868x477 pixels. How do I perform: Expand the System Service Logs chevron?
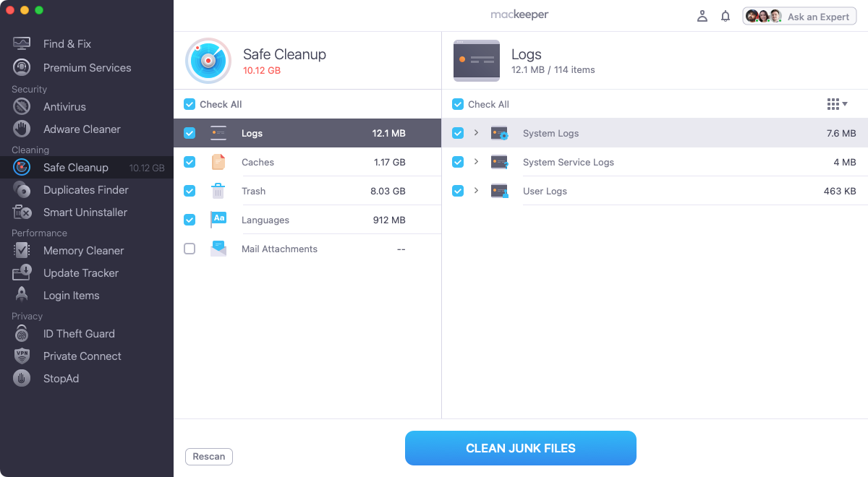pyautogui.click(x=477, y=162)
